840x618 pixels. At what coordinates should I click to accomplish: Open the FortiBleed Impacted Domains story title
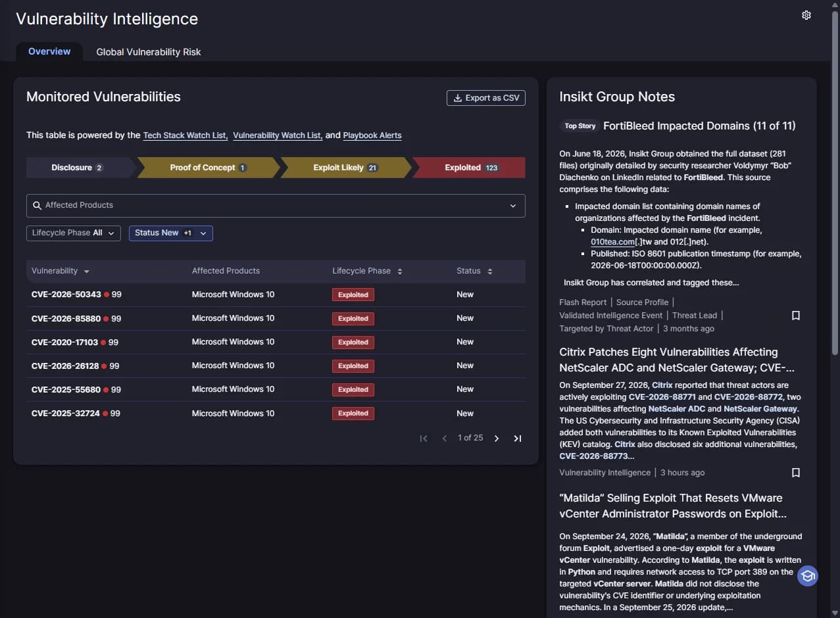699,126
